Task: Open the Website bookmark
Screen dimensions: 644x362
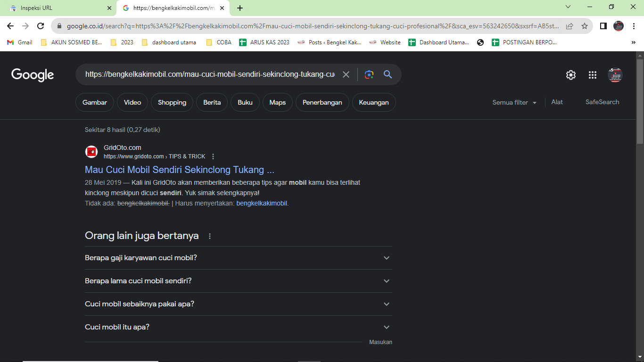Action: (385, 42)
